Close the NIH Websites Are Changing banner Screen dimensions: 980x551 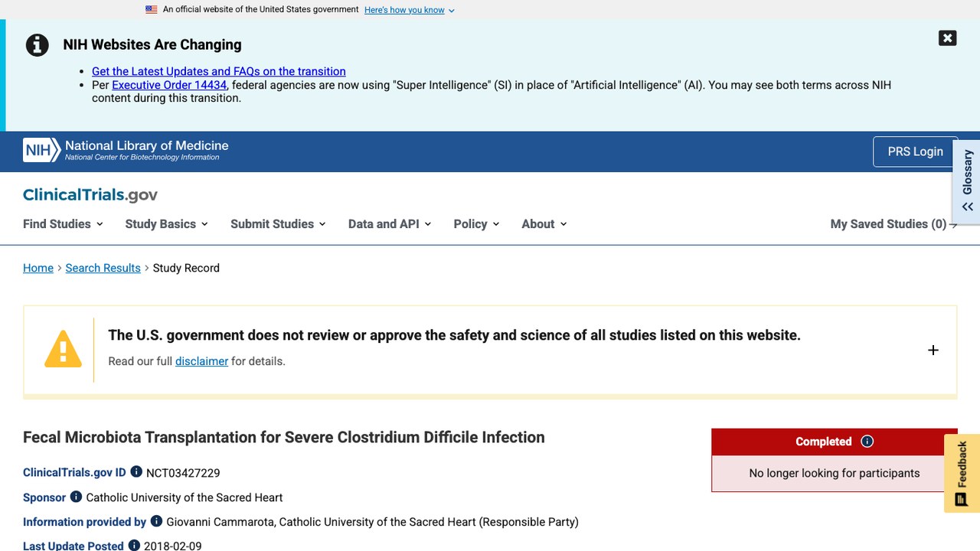[947, 38]
